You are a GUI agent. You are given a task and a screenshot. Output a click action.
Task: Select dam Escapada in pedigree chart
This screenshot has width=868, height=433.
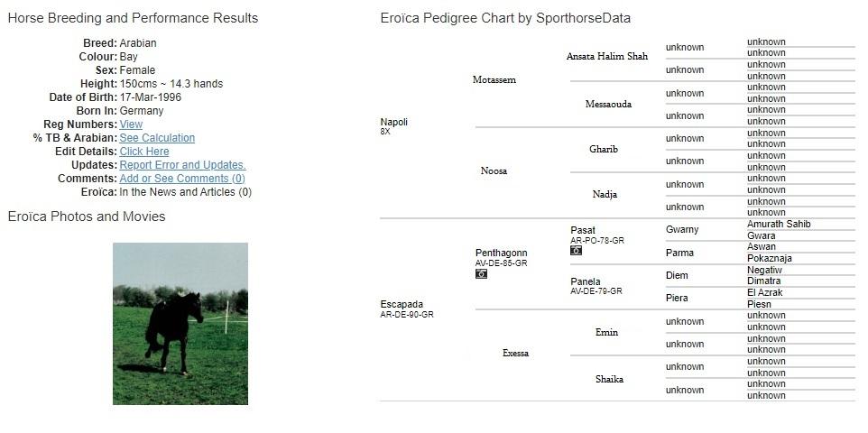click(x=402, y=305)
